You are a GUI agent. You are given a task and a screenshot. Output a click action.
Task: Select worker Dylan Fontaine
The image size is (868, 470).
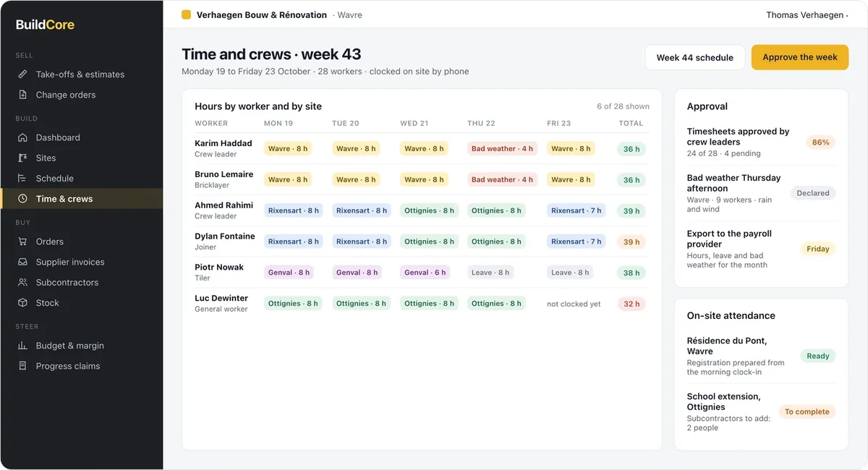click(x=225, y=236)
